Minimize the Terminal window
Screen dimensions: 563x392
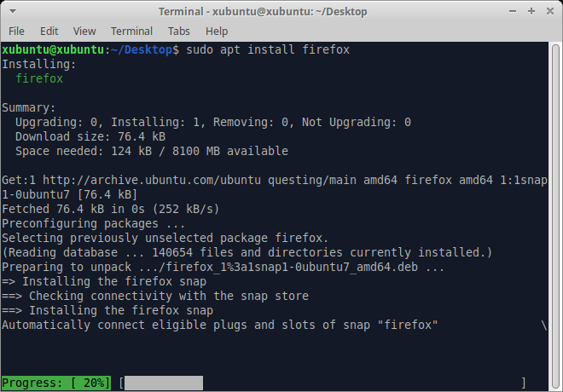tap(514, 12)
